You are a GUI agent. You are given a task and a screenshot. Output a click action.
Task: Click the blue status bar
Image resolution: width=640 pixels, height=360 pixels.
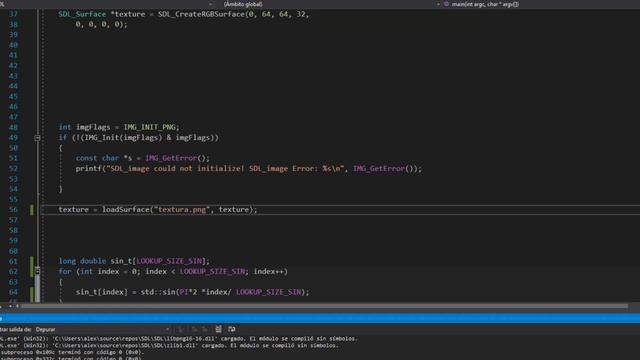pyautogui.click(x=320, y=318)
